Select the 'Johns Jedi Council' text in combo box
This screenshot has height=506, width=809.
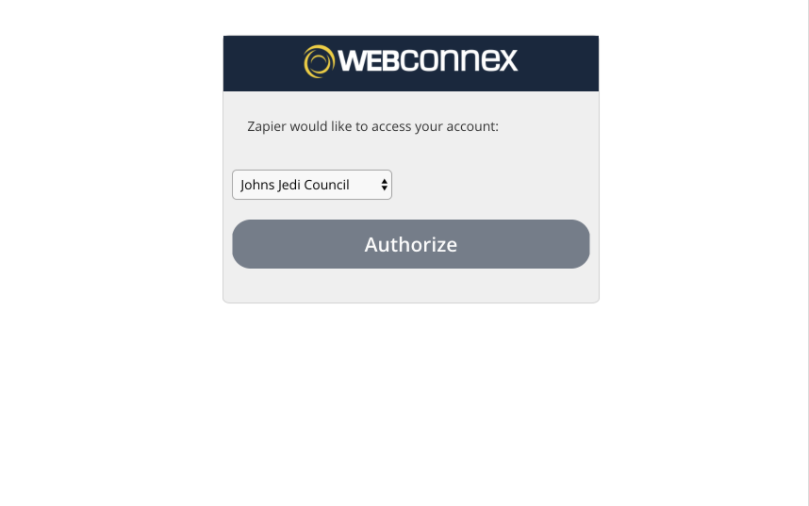click(295, 185)
